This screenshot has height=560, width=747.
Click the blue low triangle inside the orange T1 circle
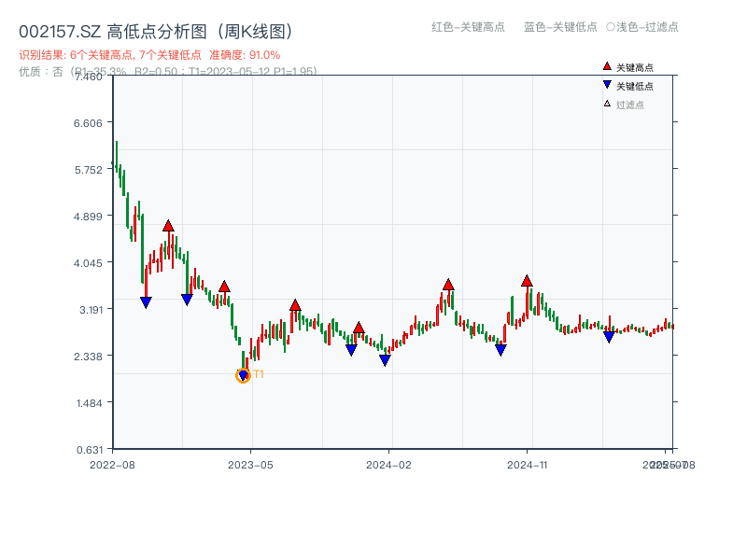click(x=243, y=376)
